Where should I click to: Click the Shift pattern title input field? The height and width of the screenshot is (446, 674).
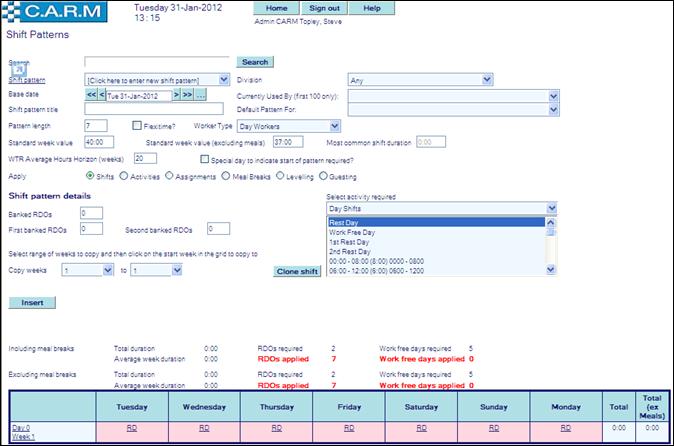[153, 109]
